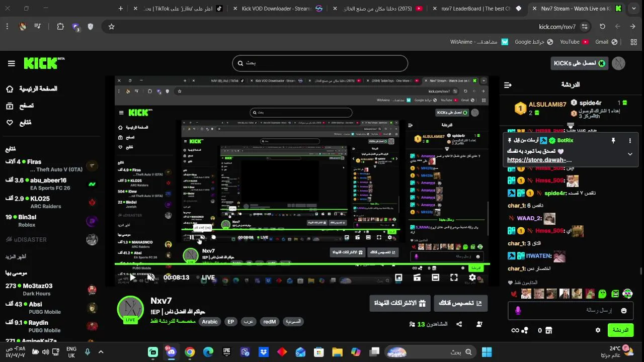Viewport: 644px width, 362px height.
Task: Open تصفح browse in sidebar
Action: tap(20, 106)
